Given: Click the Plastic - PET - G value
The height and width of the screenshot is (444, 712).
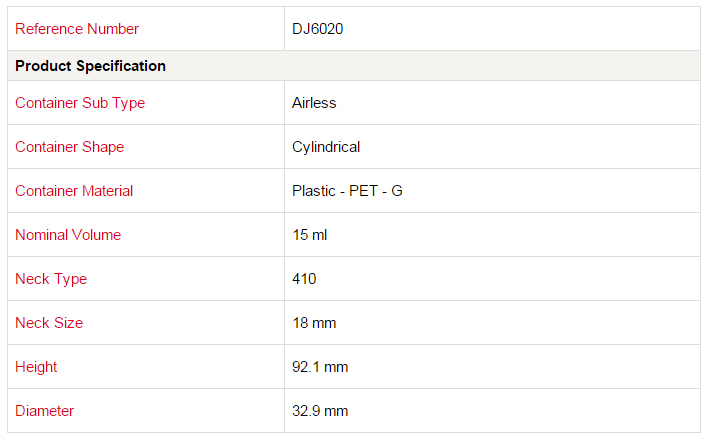Looking at the screenshot, I should coord(347,191).
